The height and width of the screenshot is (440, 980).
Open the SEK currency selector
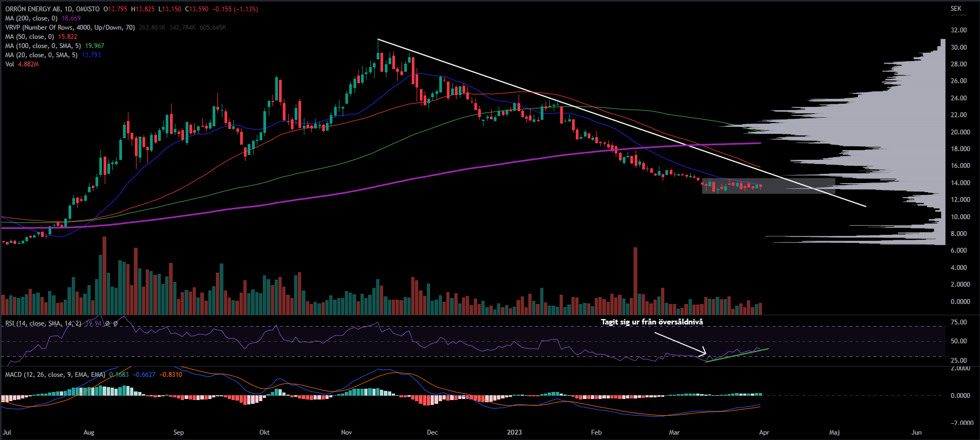point(956,9)
